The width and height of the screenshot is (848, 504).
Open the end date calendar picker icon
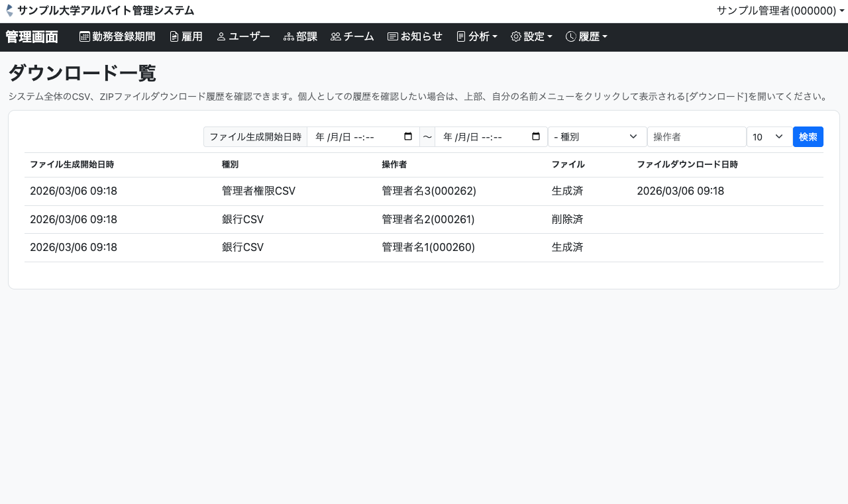[536, 137]
